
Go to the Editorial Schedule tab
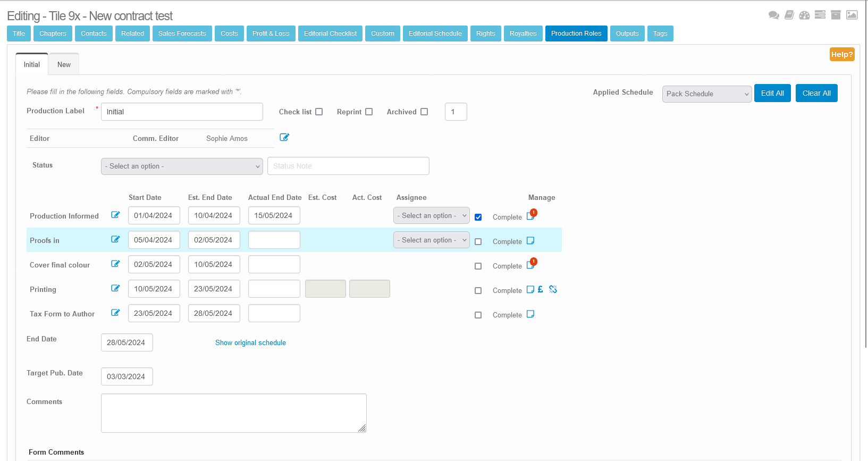pyautogui.click(x=435, y=33)
